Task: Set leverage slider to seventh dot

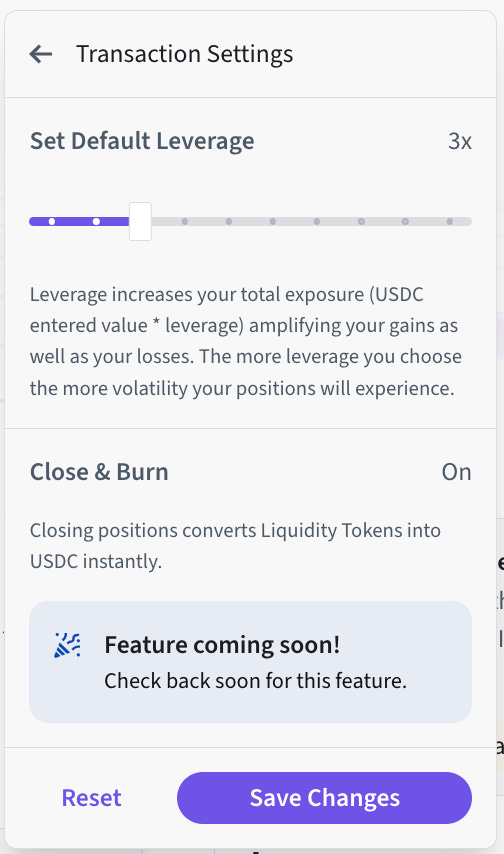Action: coord(317,222)
